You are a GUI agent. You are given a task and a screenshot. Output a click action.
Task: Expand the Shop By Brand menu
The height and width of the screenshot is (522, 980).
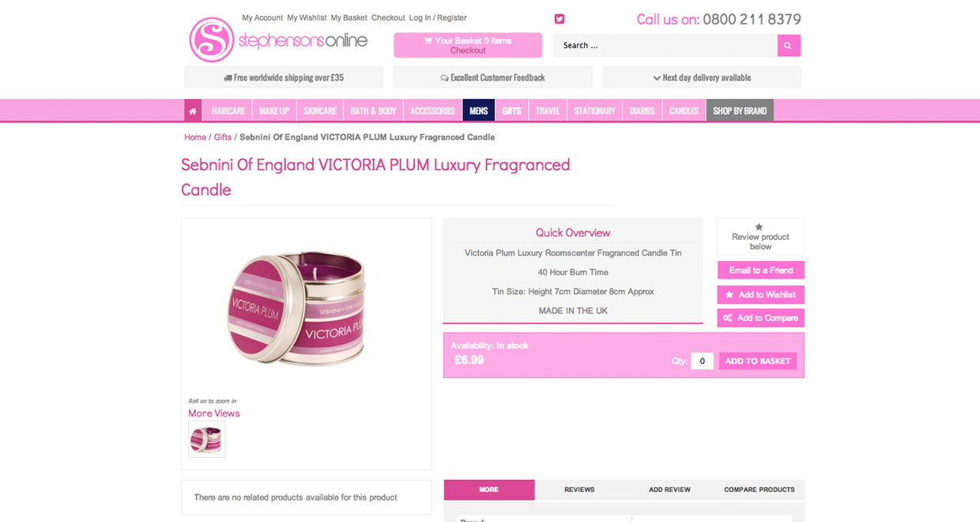pyautogui.click(x=740, y=111)
